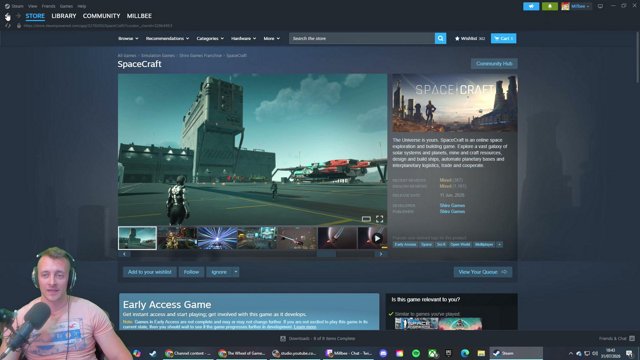Click the site lock icon by the URL
This screenshot has width=640, height=360.
click(x=19, y=26)
